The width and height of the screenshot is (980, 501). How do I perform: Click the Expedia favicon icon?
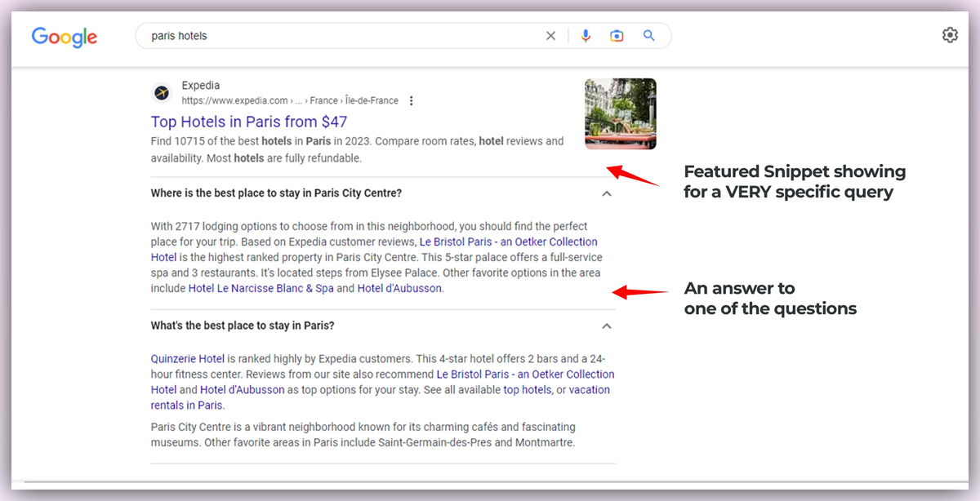pyautogui.click(x=162, y=93)
